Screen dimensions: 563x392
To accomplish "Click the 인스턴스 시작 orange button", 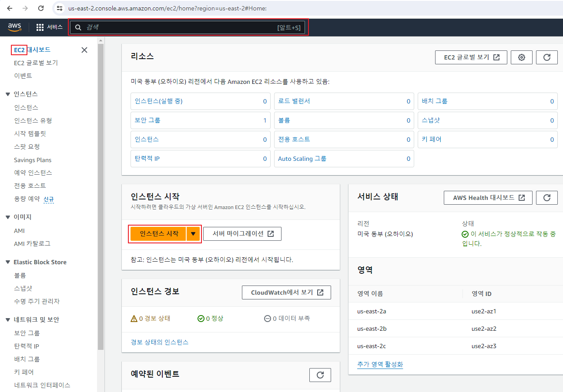I will [x=158, y=234].
